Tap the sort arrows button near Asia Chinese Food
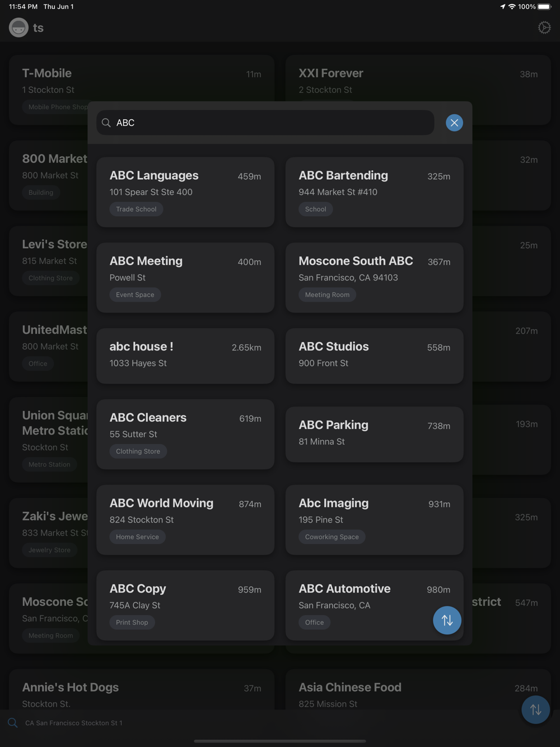 coord(535,709)
